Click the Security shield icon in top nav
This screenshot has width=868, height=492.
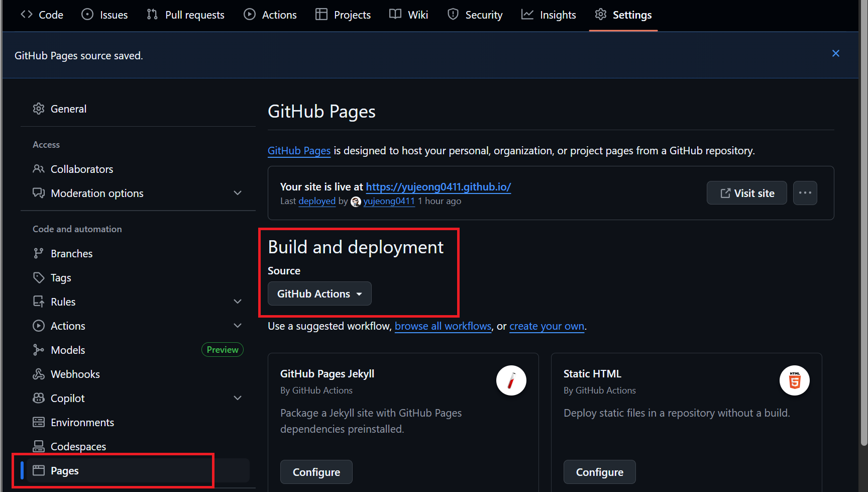tap(453, 15)
